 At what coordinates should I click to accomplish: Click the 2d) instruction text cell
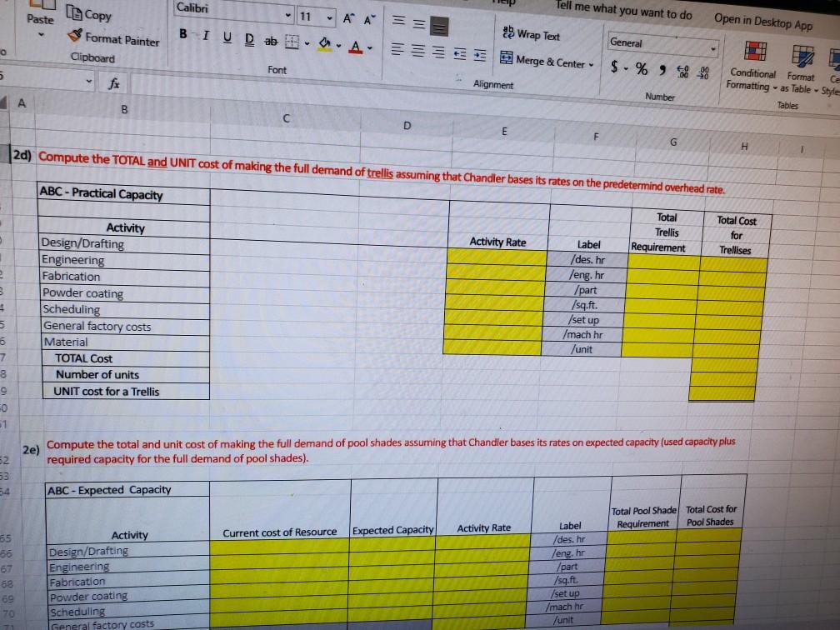[382, 173]
